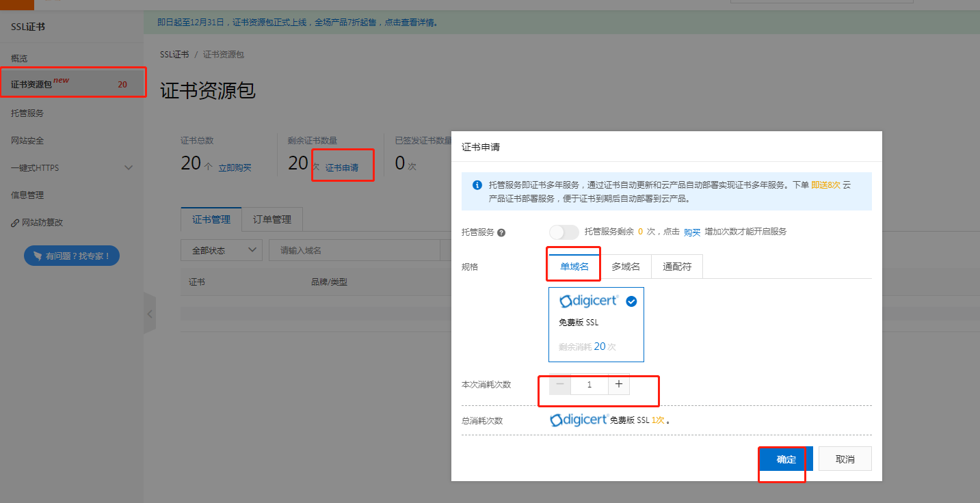This screenshot has height=503, width=980.
Task: Click the checkmark badge on Digicert card
Action: (631, 301)
